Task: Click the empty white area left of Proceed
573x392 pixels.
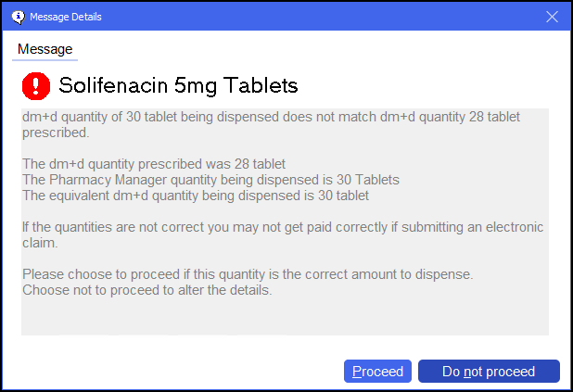Action: pos(176,372)
